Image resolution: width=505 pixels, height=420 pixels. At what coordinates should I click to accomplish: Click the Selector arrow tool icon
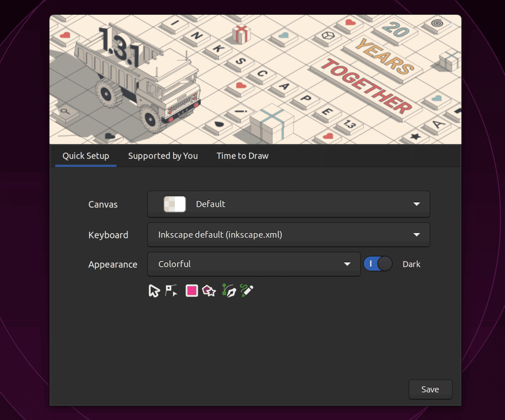pyautogui.click(x=154, y=291)
